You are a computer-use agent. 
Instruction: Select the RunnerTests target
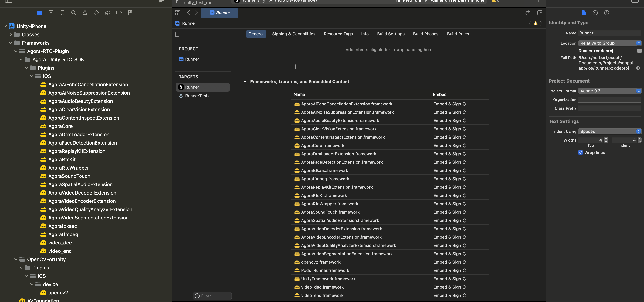197,96
